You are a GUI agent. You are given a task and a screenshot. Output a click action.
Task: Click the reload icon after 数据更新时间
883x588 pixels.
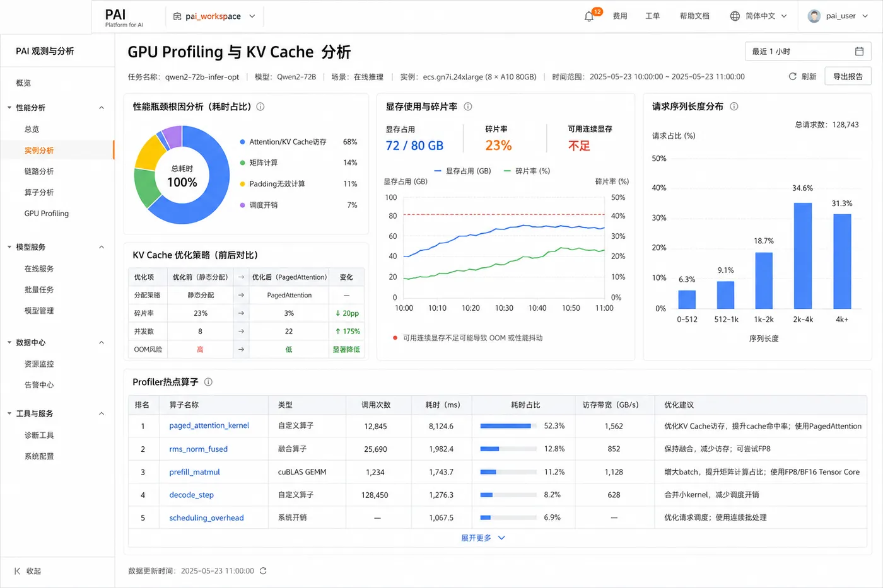[263, 571]
